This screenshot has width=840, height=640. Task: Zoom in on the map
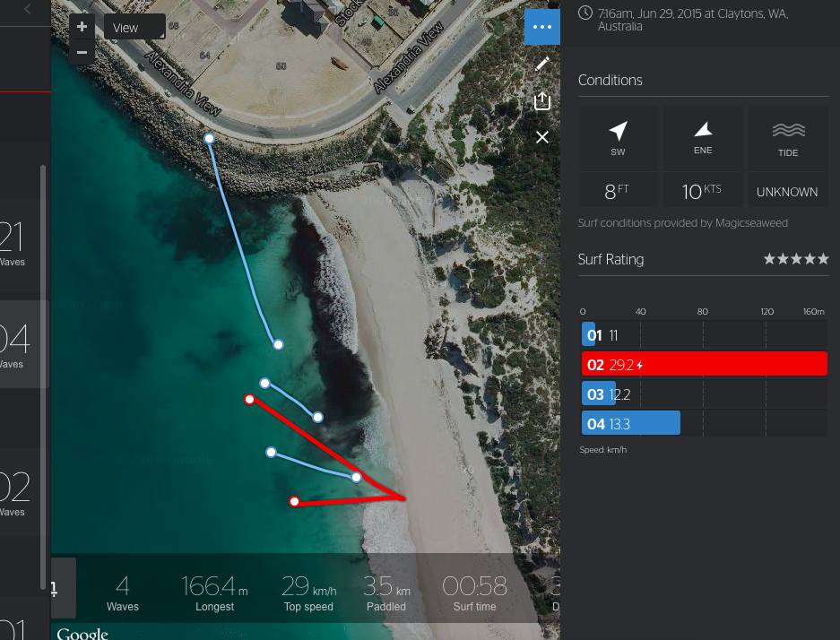[x=82, y=27]
